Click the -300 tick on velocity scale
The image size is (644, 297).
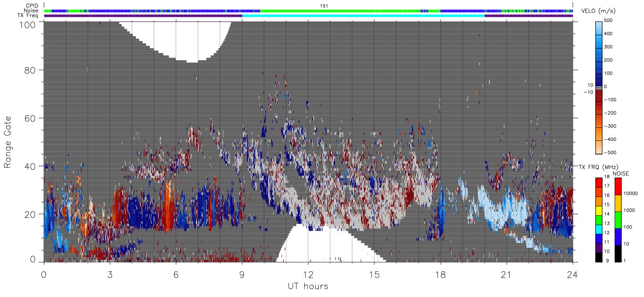[611, 126]
